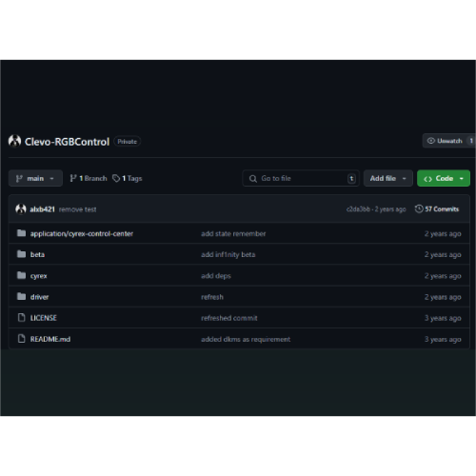Click the LICENSE file icon
The height and width of the screenshot is (476, 476).
(21, 317)
